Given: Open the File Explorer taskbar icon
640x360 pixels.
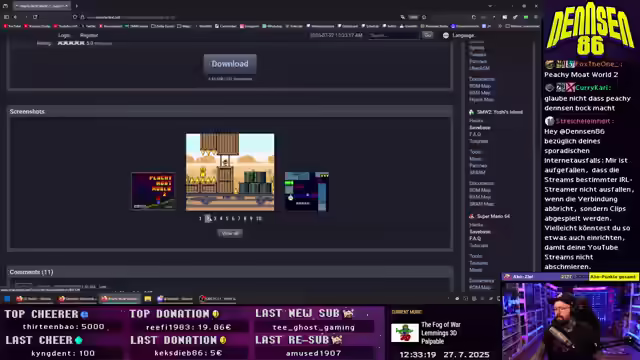Looking at the screenshot, I should coord(148,299).
